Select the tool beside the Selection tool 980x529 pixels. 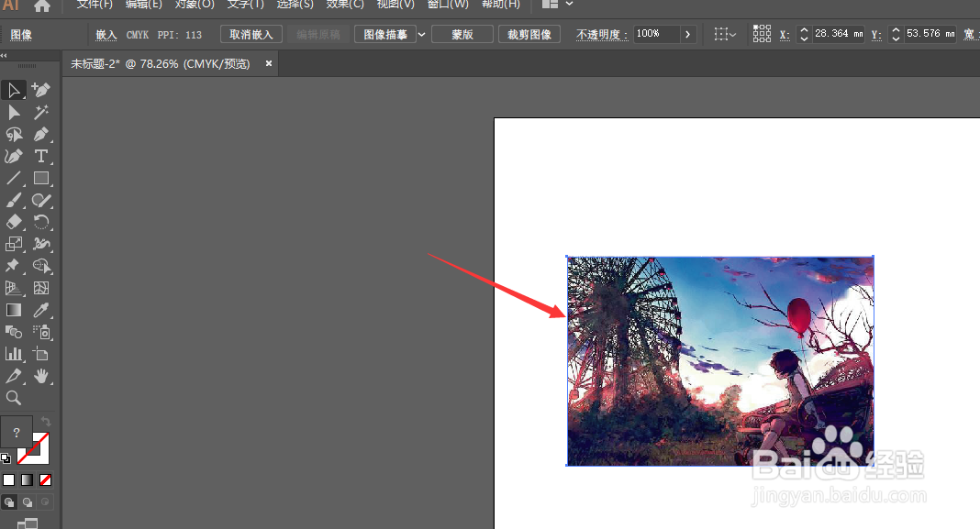(x=41, y=90)
